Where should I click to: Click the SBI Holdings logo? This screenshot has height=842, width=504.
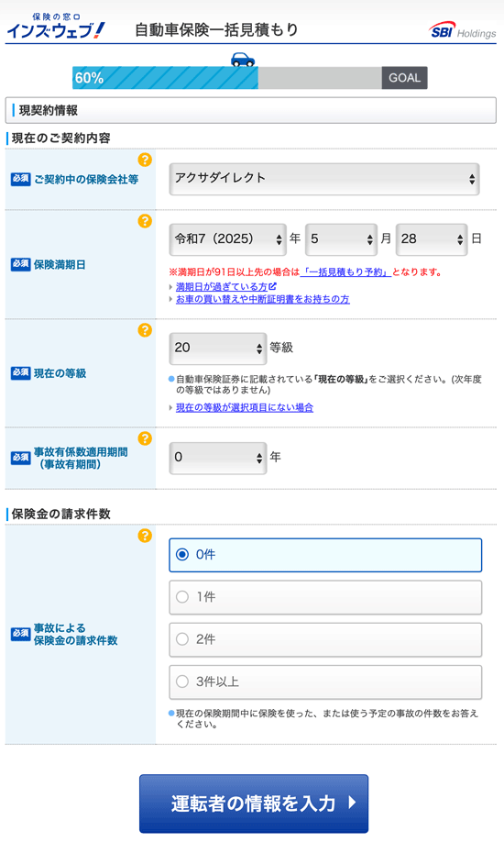(463, 30)
